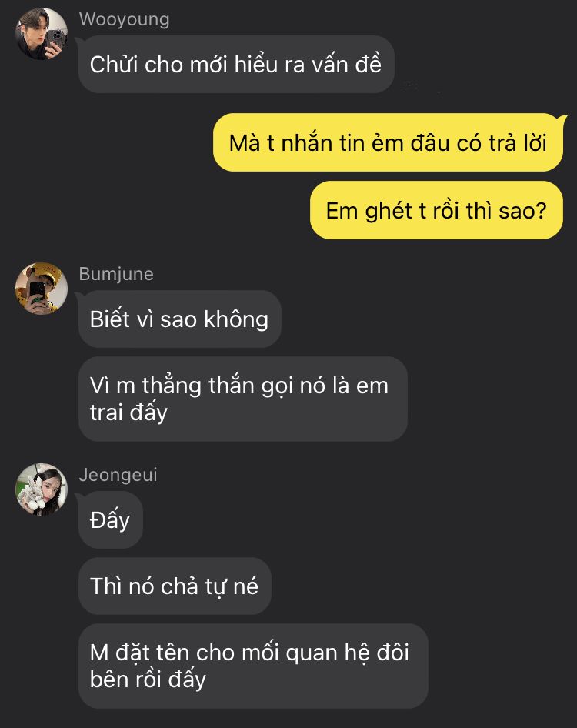Select the short 'Đấy' message bubble

[x=111, y=520]
